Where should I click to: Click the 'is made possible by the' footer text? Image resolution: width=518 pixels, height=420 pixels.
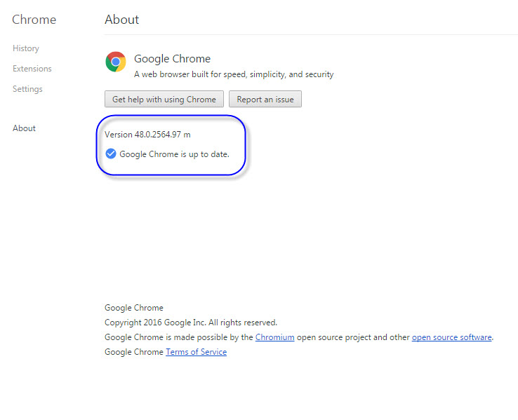coord(209,337)
